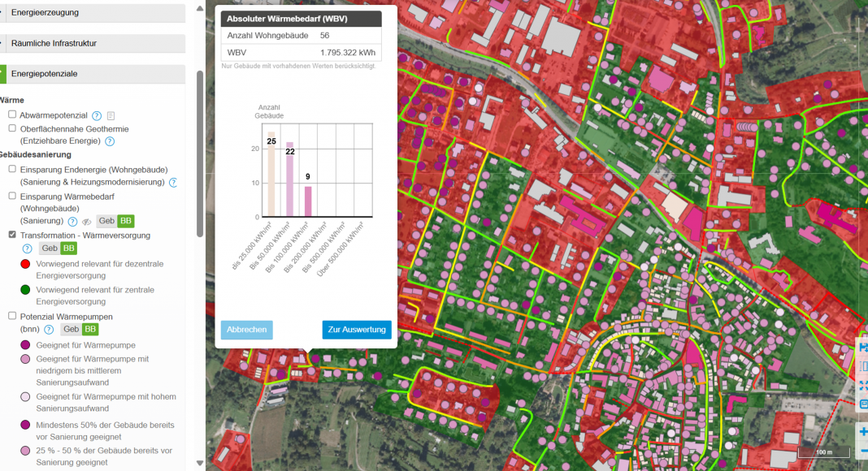Click the sidebar scrollbar thumb
This screenshot has height=471, width=868.
[200, 153]
